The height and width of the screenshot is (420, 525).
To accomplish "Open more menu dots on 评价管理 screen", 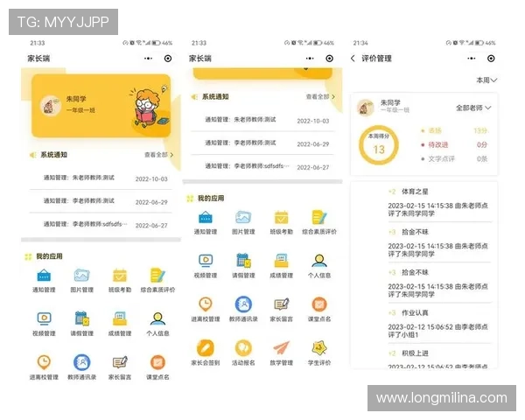I will click(x=471, y=59).
